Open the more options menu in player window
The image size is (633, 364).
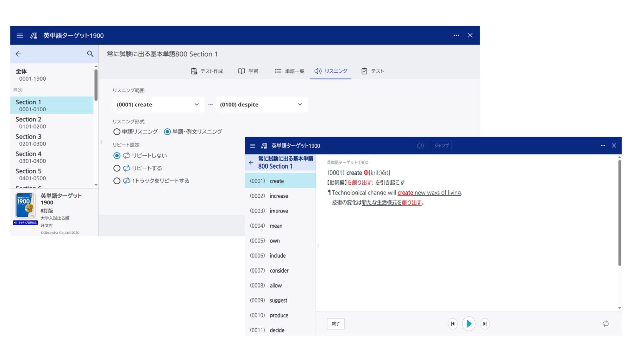(603, 145)
